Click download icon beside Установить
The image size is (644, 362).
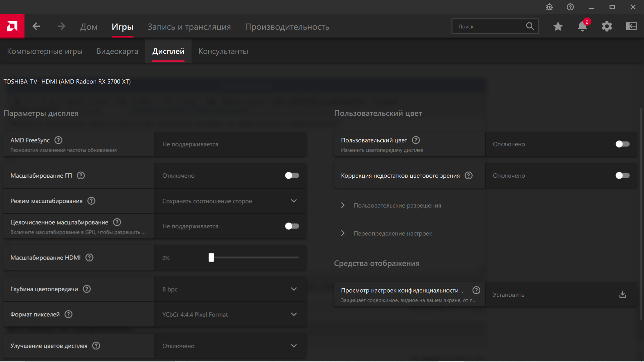coord(623,294)
